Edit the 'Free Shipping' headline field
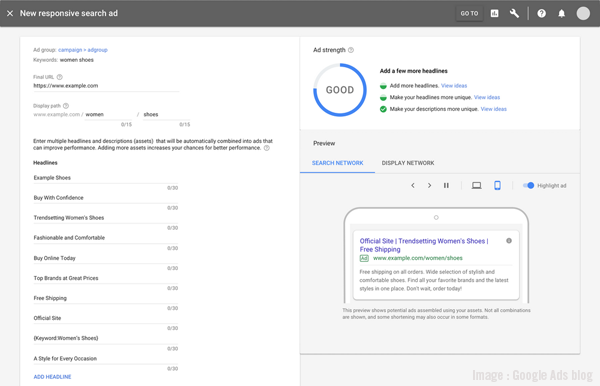600x386 pixels. 106,298
